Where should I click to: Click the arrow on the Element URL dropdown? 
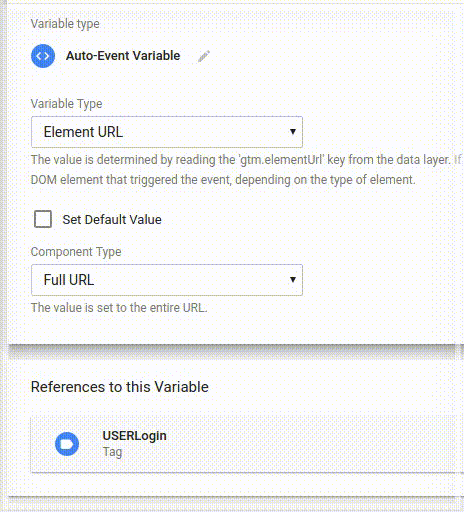[293, 132]
